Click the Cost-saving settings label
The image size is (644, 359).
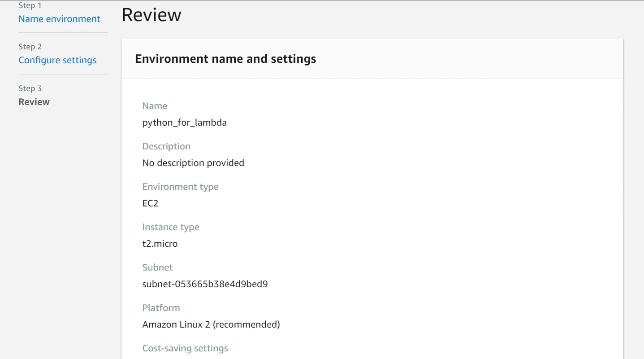click(x=185, y=348)
